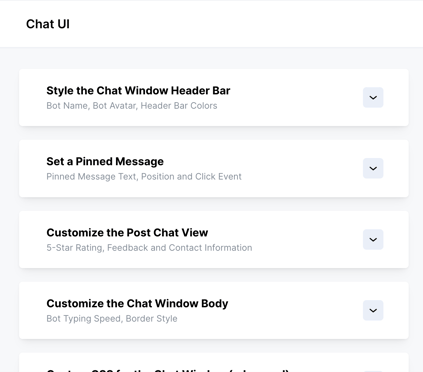
Task: Open the Customize the Post Chat View chevron
Action: click(x=373, y=239)
